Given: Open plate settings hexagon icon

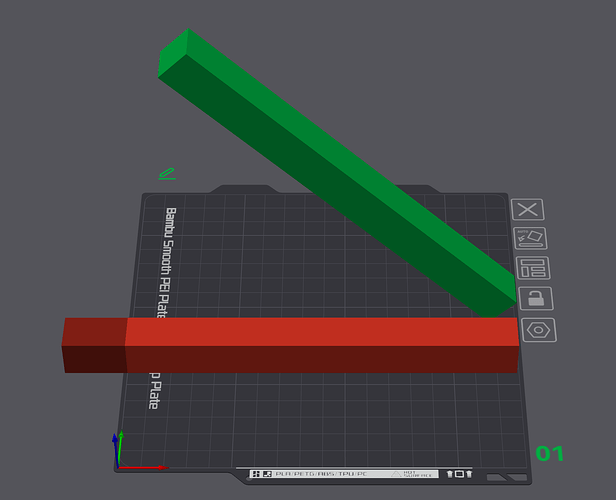Looking at the screenshot, I should pyautogui.click(x=539, y=330).
